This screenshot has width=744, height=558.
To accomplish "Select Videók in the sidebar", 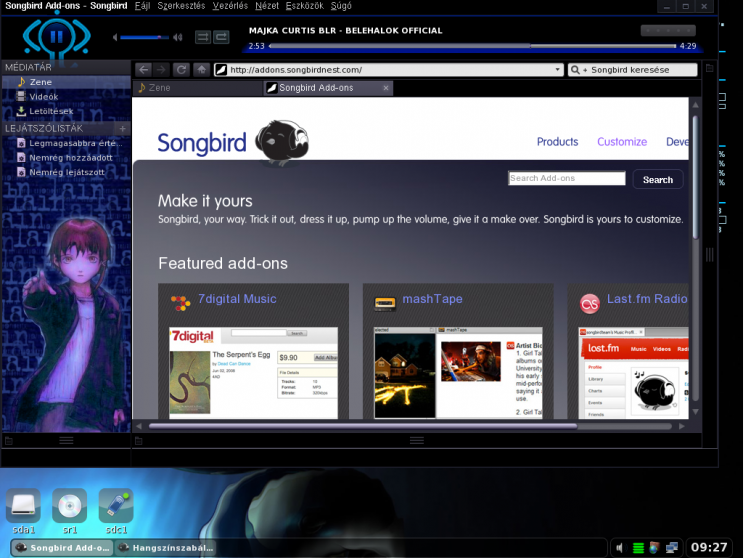I will click(x=66, y=97).
